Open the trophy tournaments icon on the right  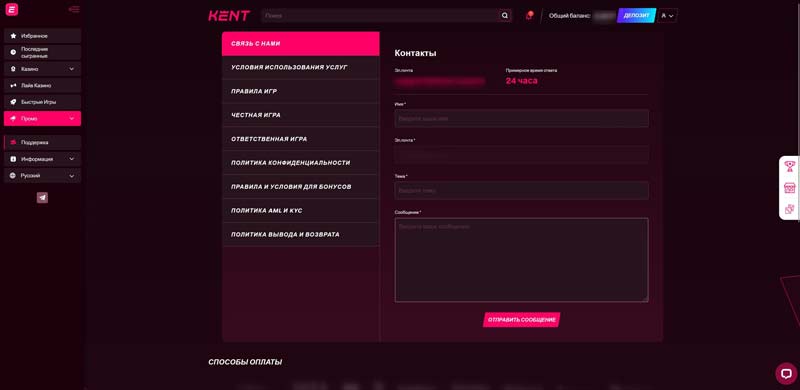(x=789, y=166)
